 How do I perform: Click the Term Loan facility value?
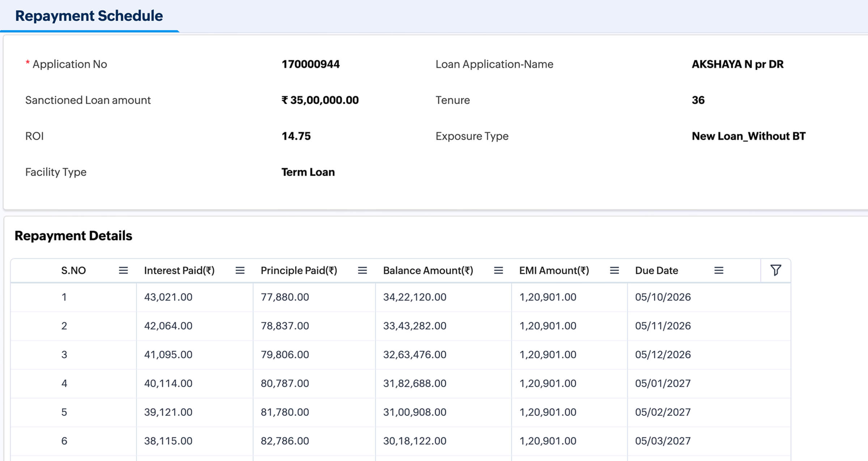308,172
